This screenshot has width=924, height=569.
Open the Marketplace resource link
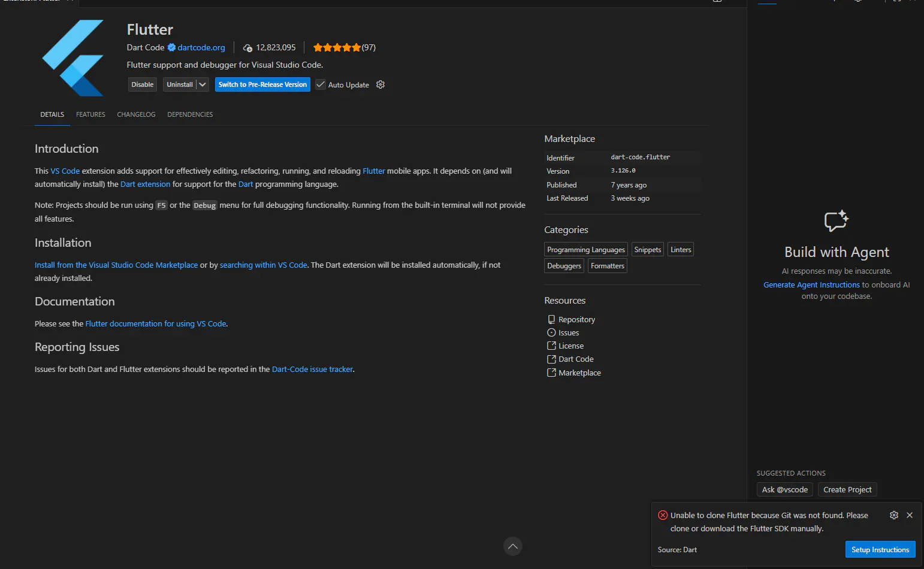579,373
